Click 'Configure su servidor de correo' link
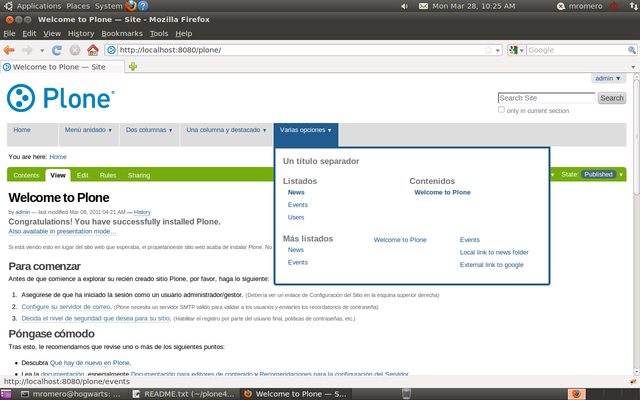Viewport: 640px width, 400px height. tap(66, 307)
